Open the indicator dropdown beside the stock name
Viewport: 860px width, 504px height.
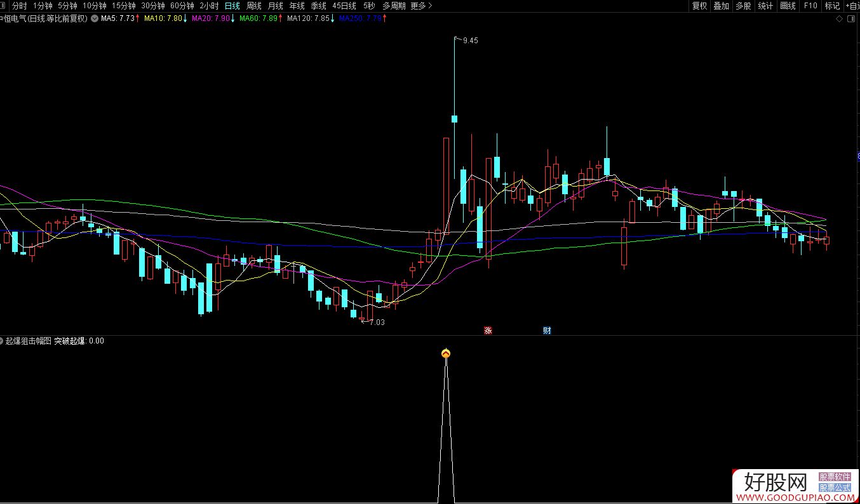95,18
